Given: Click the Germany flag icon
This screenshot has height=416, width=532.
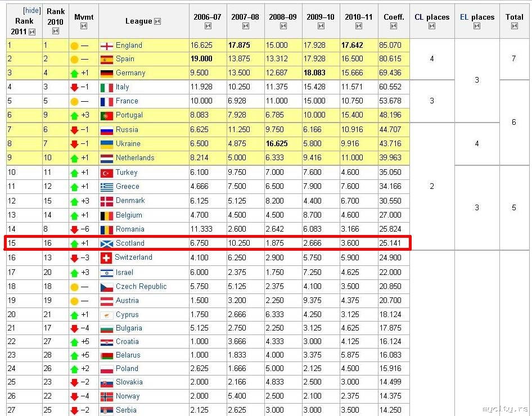Looking at the screenshot, I should [x=106, y=73].
